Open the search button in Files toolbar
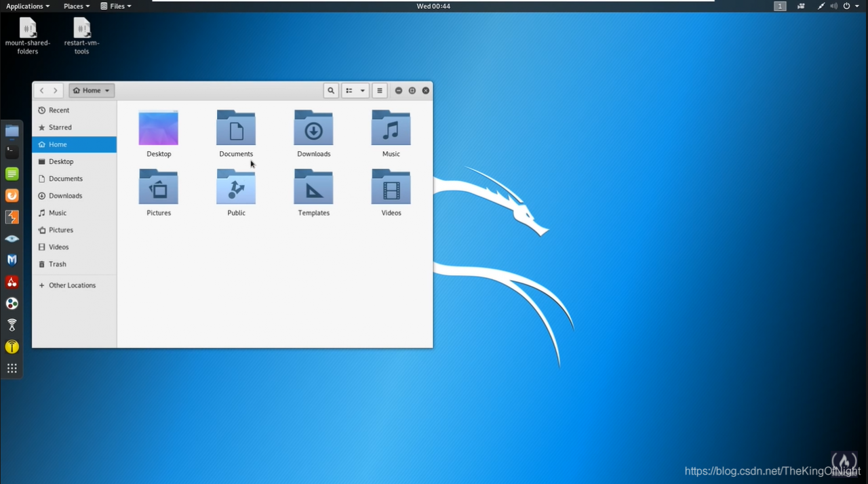Image resolution: width=868 pixels, height=484 pixels. [x=331, y=90]
